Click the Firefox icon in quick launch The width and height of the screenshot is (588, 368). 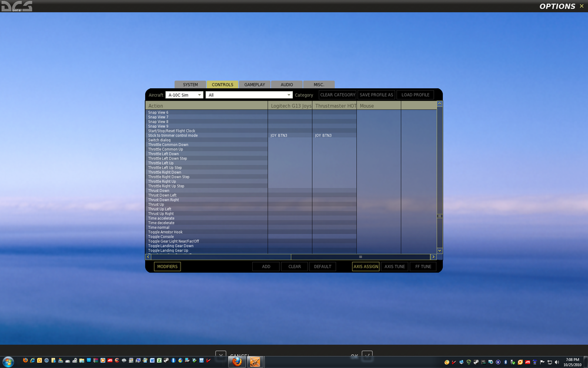25,360
